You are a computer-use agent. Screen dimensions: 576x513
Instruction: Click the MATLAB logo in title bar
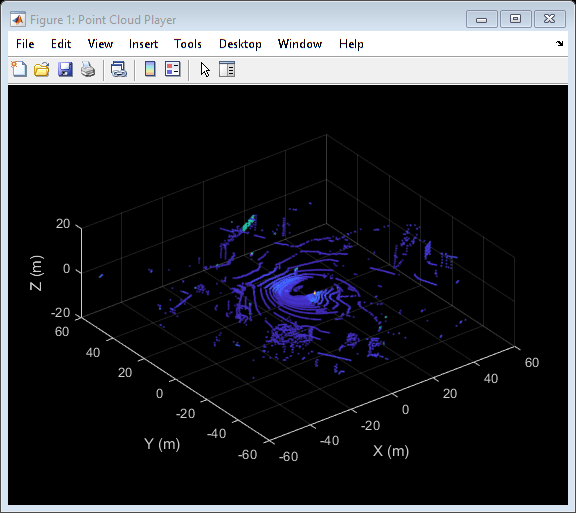[x=18, y=19]
